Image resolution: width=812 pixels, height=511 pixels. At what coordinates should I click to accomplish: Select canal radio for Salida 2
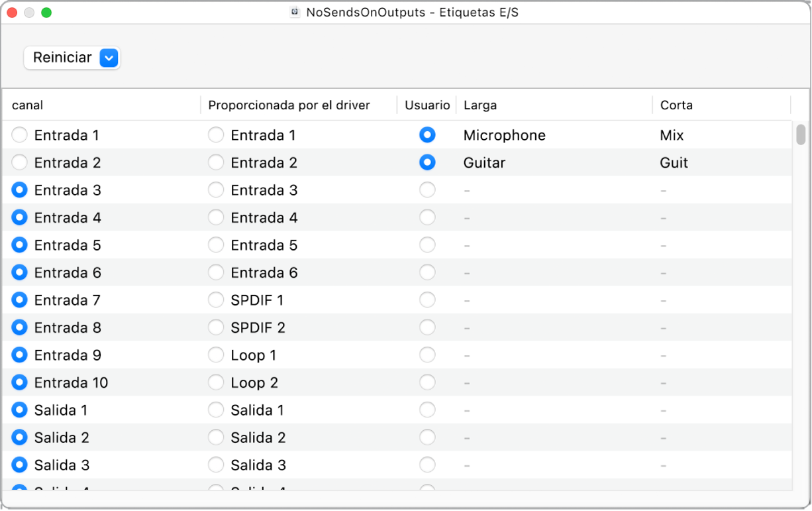coord(20,437)
